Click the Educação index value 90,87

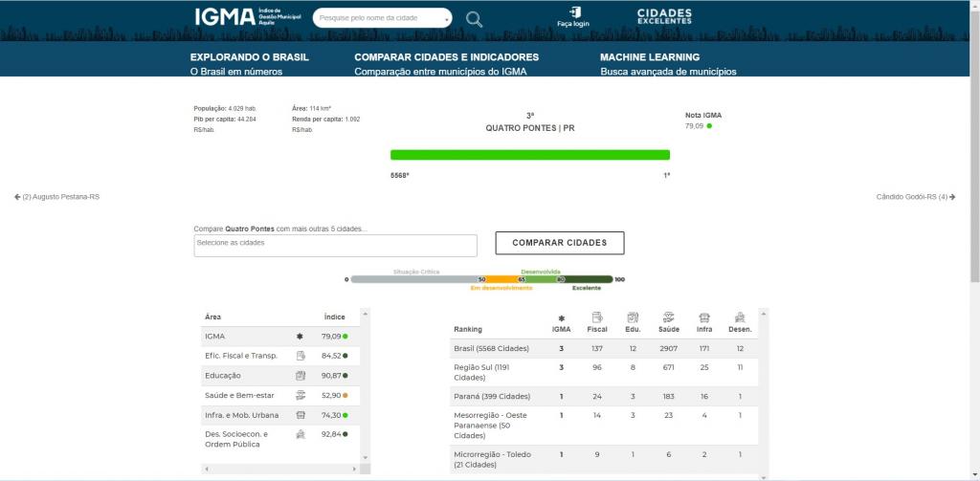(331, 376)
